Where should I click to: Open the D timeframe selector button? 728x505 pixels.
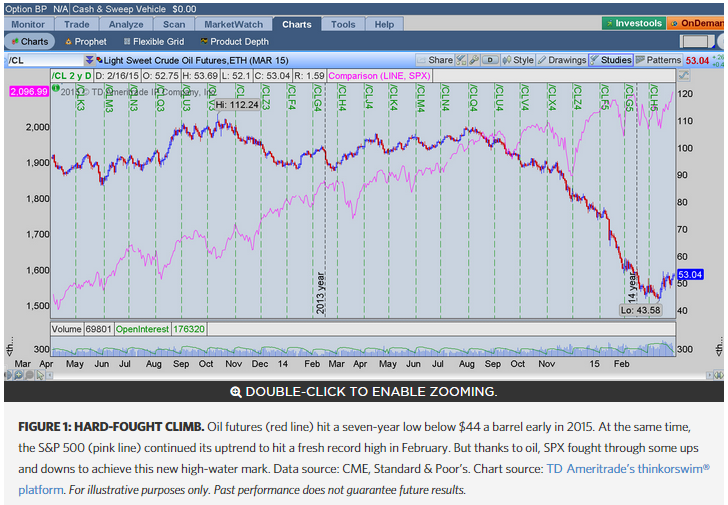click(490, 60)
